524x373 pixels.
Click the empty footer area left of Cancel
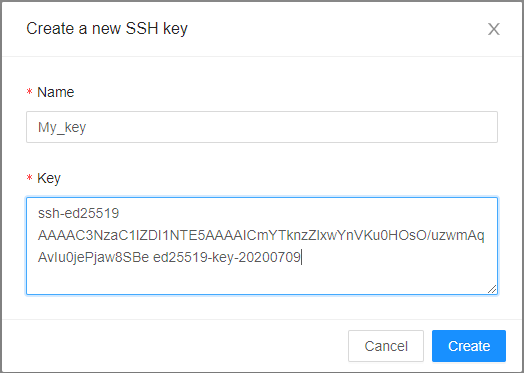tap(174, 346)
